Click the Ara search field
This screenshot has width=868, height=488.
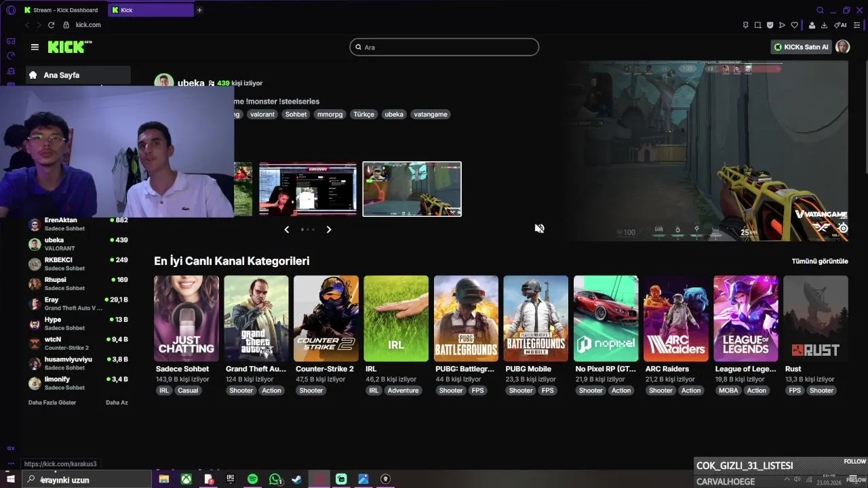pos(444,47)
